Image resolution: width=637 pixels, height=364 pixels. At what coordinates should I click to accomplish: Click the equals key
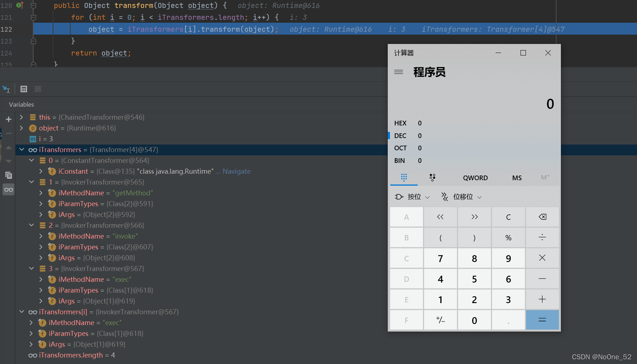click(x=542, y=320)
